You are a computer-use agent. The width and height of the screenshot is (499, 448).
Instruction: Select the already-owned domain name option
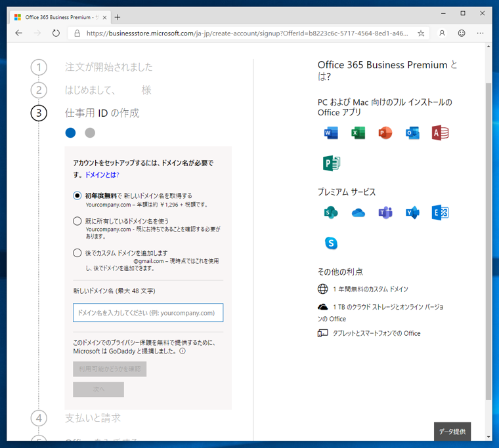(x=77, y=221)
